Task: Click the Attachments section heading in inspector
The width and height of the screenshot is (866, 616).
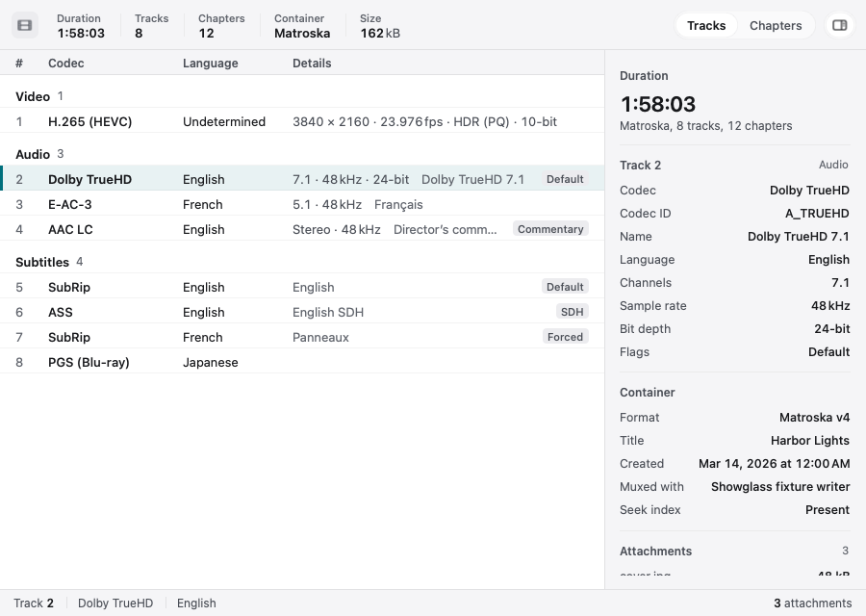Action: click(655, 551)
